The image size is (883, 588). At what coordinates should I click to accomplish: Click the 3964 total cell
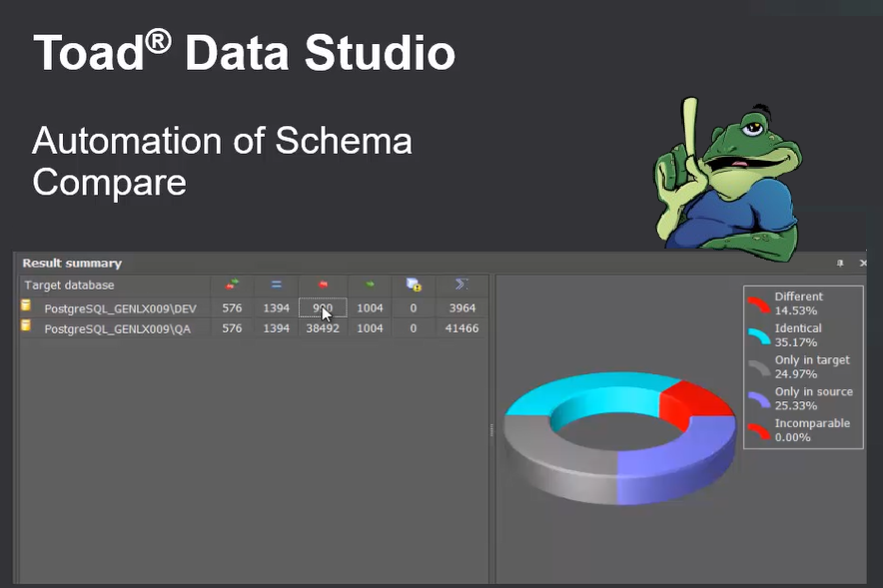point(462,308)
